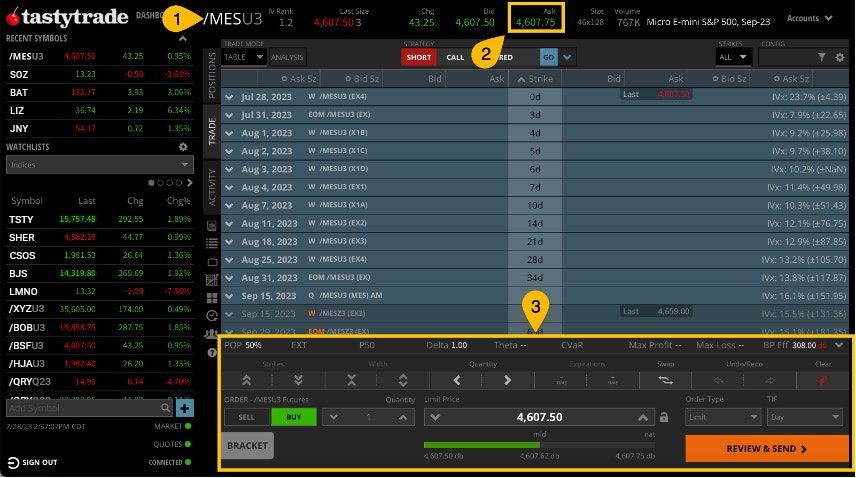Viewport: 856px width, 478px height.
Task: Toggle the CALL strategy option
Action: point(455,57)
